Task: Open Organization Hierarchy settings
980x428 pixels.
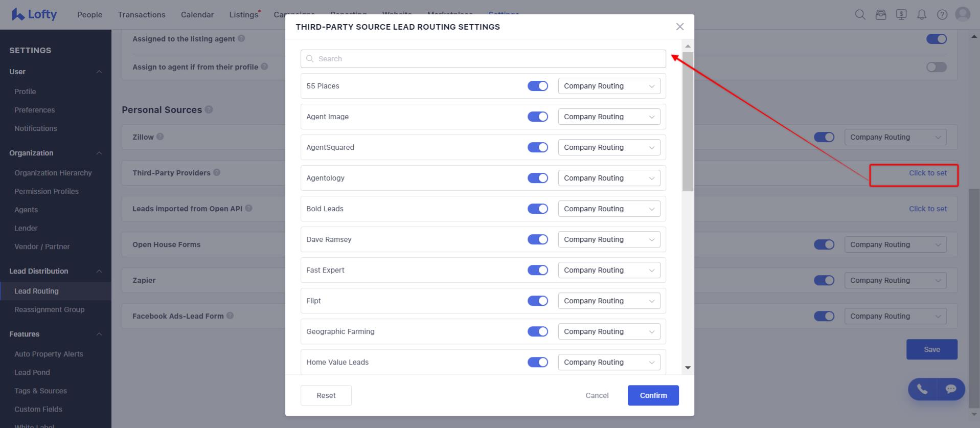Action: point(53,173)
